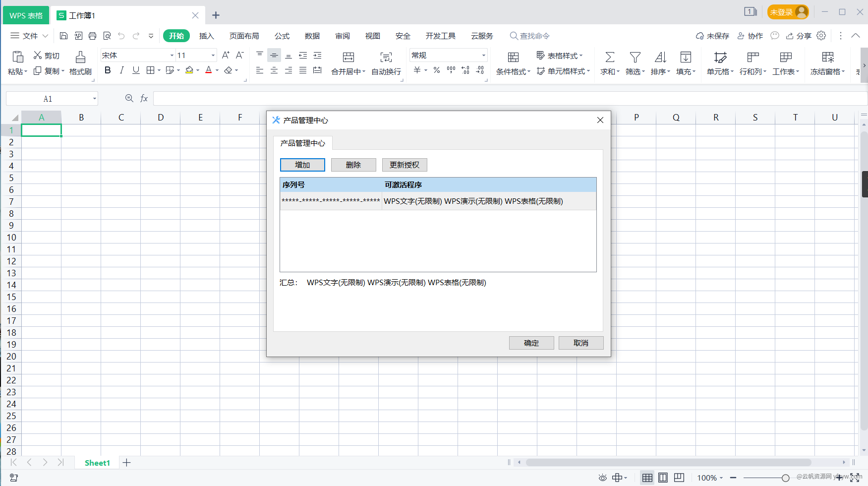Screen dimensions: 868x486
Task: Click the 增加 (Add) button in dialog
Action: click(x=302, y=165)
